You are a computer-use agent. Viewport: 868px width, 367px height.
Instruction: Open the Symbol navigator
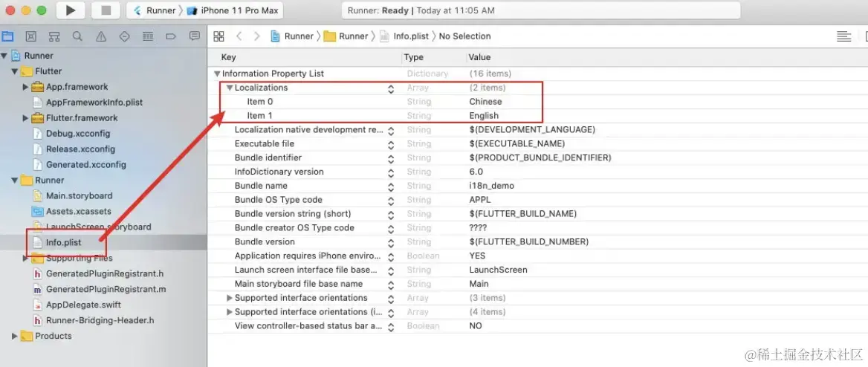click(54, 36)
